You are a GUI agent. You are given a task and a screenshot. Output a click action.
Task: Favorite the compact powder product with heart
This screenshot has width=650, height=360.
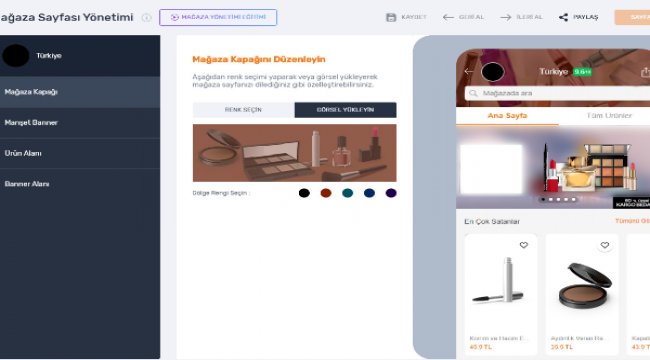605,245
